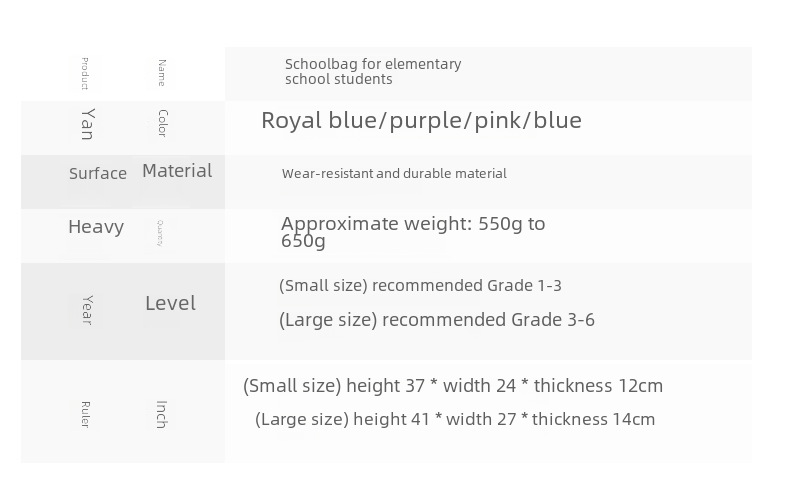Click 'Wear-resistant and durable material' text

394,174
